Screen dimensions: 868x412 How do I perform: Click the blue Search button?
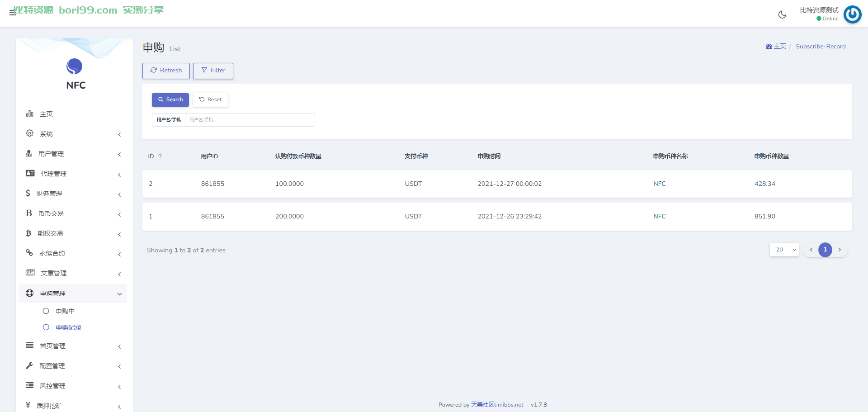170,99
